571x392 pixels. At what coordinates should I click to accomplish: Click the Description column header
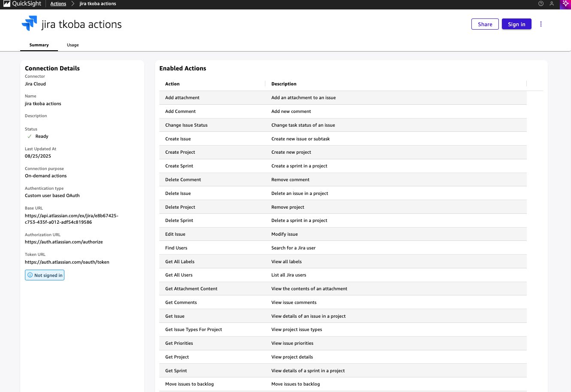284,84
